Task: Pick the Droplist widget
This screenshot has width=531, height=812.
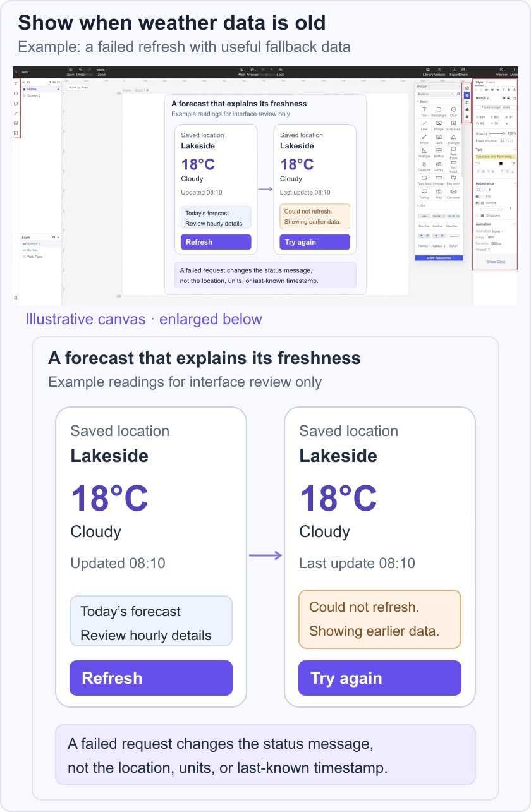Action: (x=439, y=180)
